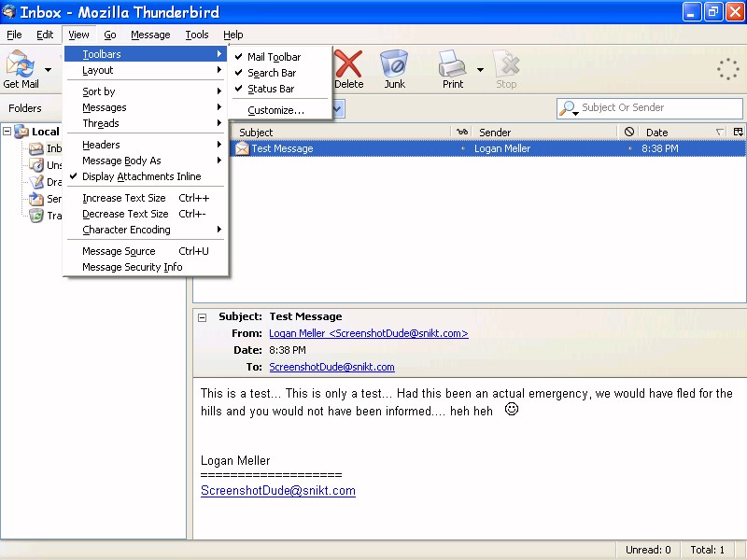Select the Sent folder icon
The width and height of the screenshot is (747, 560).
click(36, 199)
